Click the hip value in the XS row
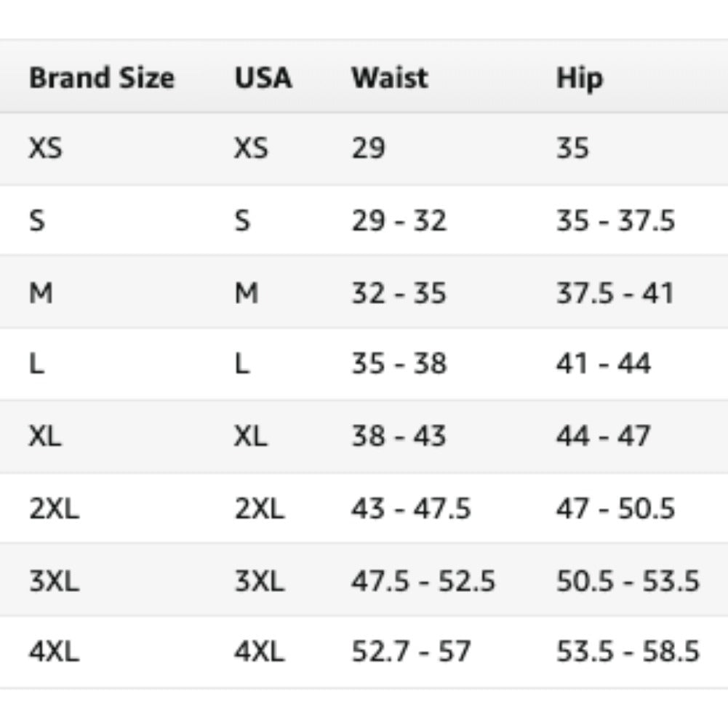 tap(572, 148)
